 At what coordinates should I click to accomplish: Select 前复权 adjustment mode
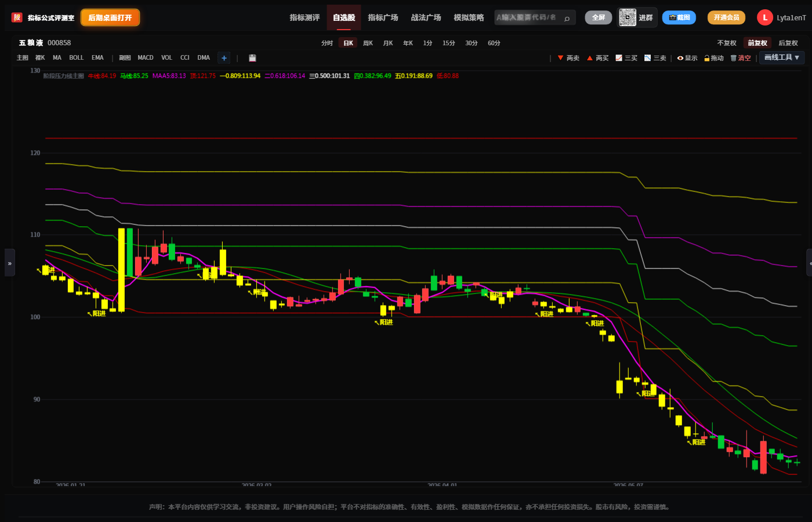(757, 43)
